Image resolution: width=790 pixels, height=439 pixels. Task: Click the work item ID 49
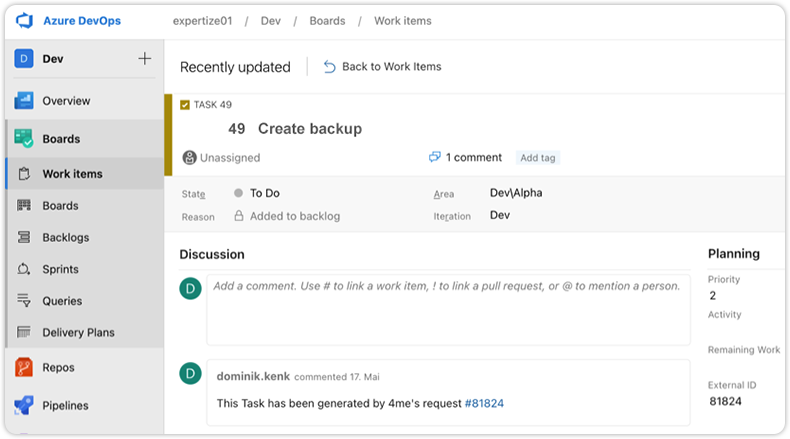[236, 129]
